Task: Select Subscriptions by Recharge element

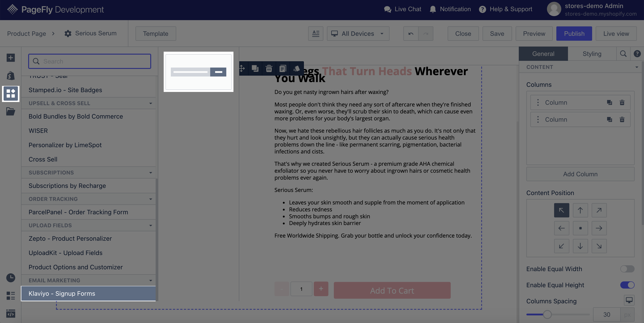Action: click(x=89, y=186)
